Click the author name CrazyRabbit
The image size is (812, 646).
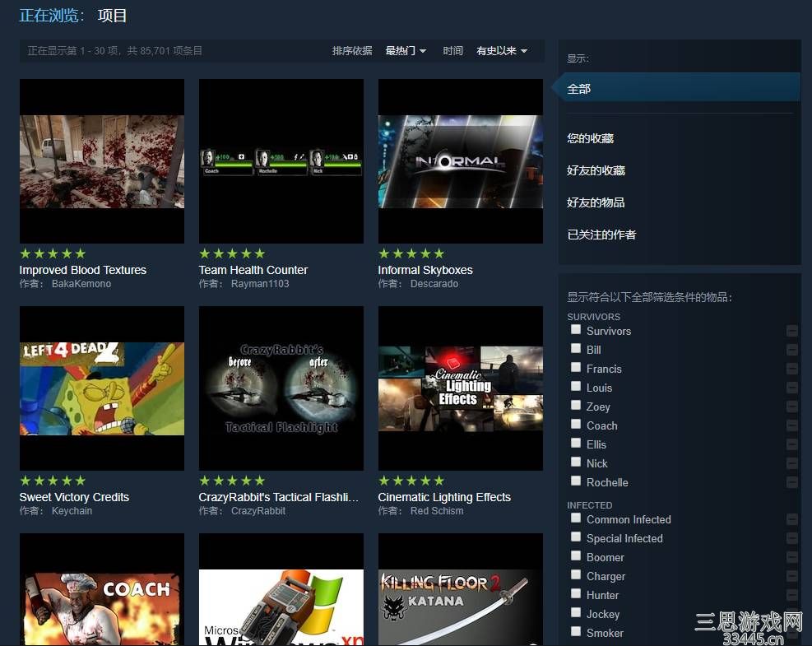coord(258,511)
